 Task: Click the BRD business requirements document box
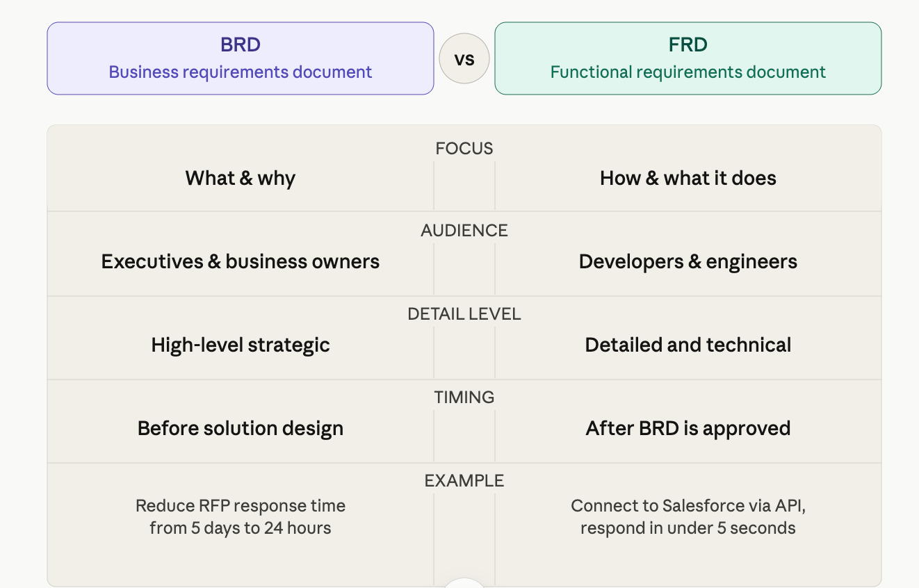click(x=241, y=58)
